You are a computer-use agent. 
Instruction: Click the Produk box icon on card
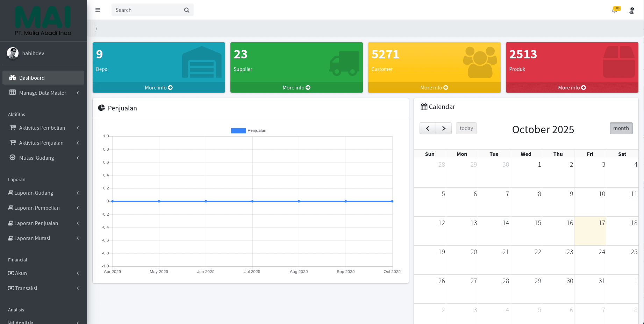619,62
